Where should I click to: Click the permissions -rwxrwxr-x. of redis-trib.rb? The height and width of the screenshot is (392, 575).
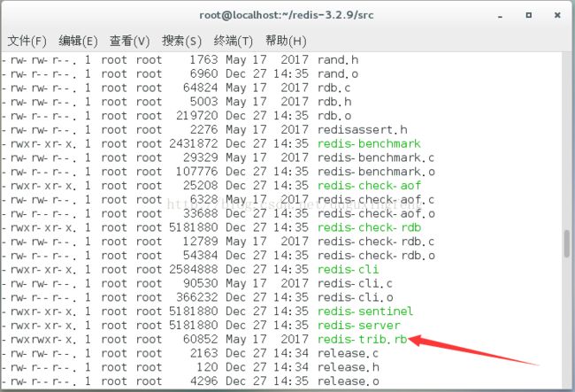click(39, 339)
